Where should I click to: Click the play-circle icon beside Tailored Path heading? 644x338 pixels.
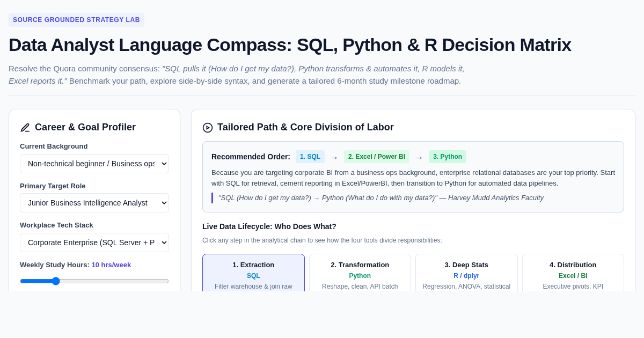[x=208, y=128]
